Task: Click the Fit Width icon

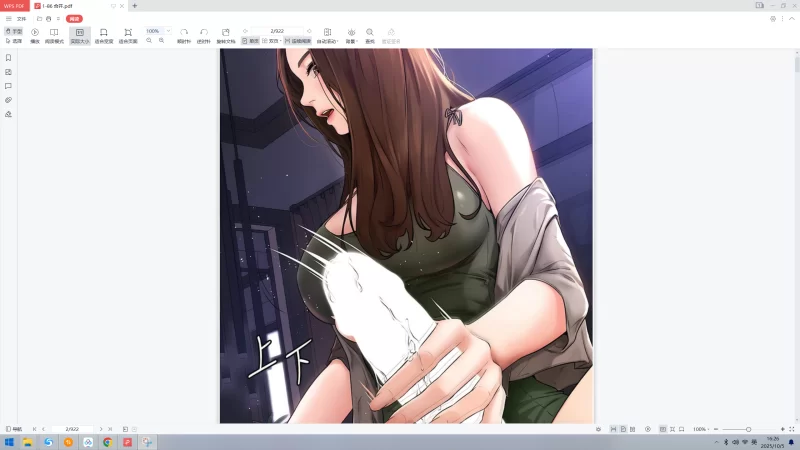Action: coord(103,35)
